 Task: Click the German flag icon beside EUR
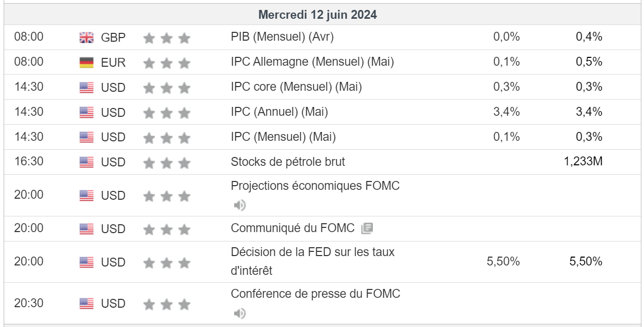[87, 63]
